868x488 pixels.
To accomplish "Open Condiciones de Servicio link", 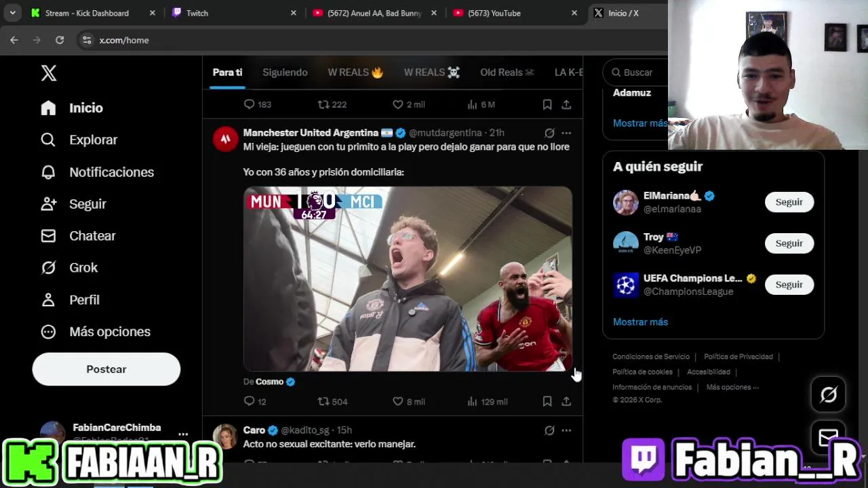I will click(x=651, y=357).
